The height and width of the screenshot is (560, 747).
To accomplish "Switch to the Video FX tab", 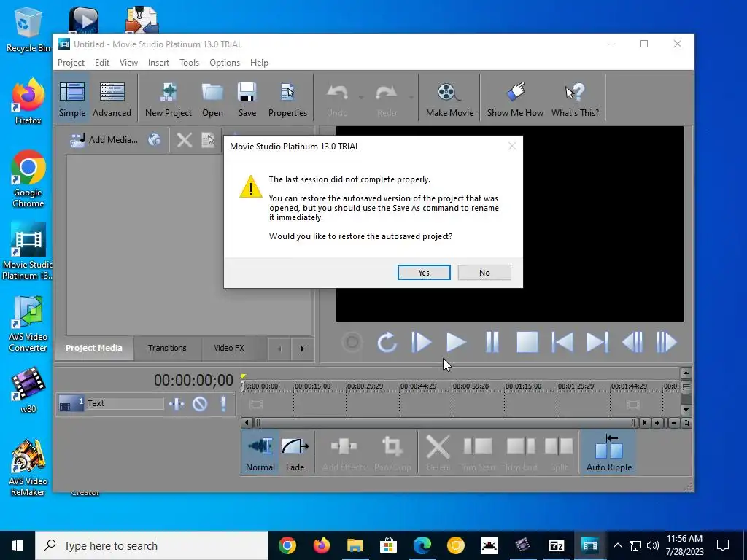I will (x=229, y=348).
